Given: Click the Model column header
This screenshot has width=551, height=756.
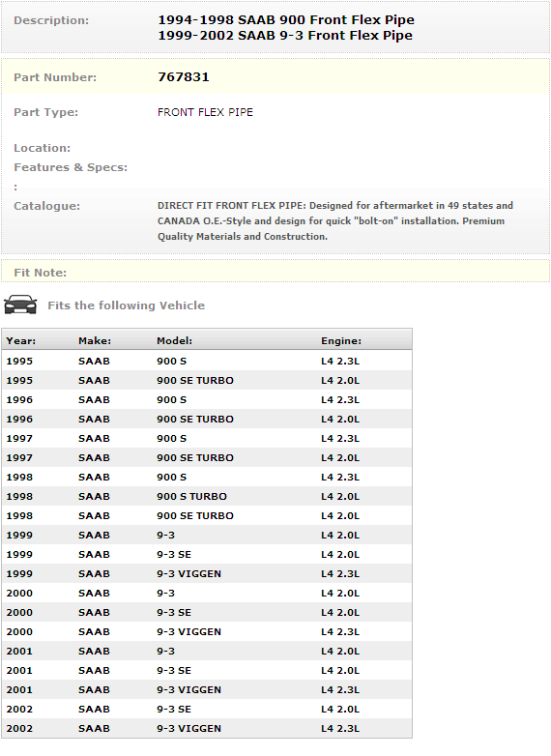Looking at the screenshot, I should point(175,341).
